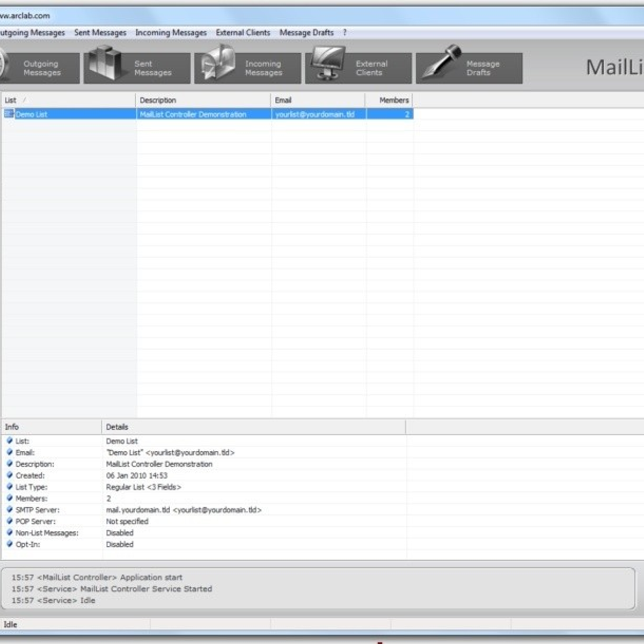Open the Sent Messages toolbar icon
This screenshot has height=644, width=644.
point(105,63)
